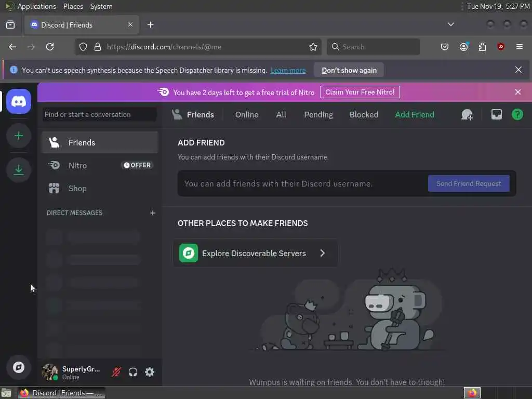Open the System menu

pyautogui.click(x=101, y=6)
